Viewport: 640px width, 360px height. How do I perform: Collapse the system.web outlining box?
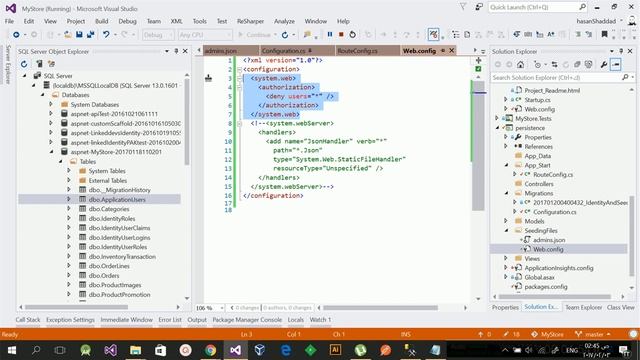[x=240, y=78]
